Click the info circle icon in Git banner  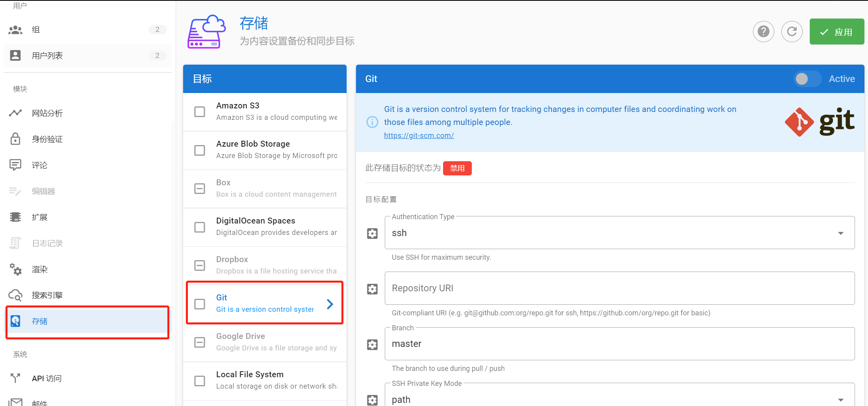372,122
